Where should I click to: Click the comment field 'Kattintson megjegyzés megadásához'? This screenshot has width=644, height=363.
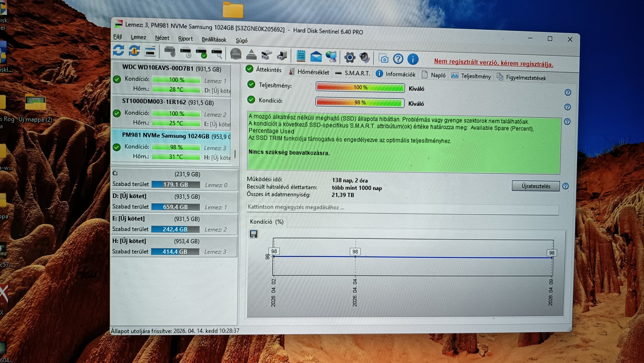click(402, 208)
